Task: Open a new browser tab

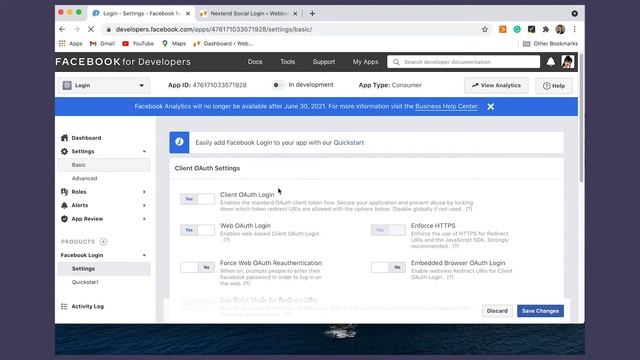Action: (312, 13)
